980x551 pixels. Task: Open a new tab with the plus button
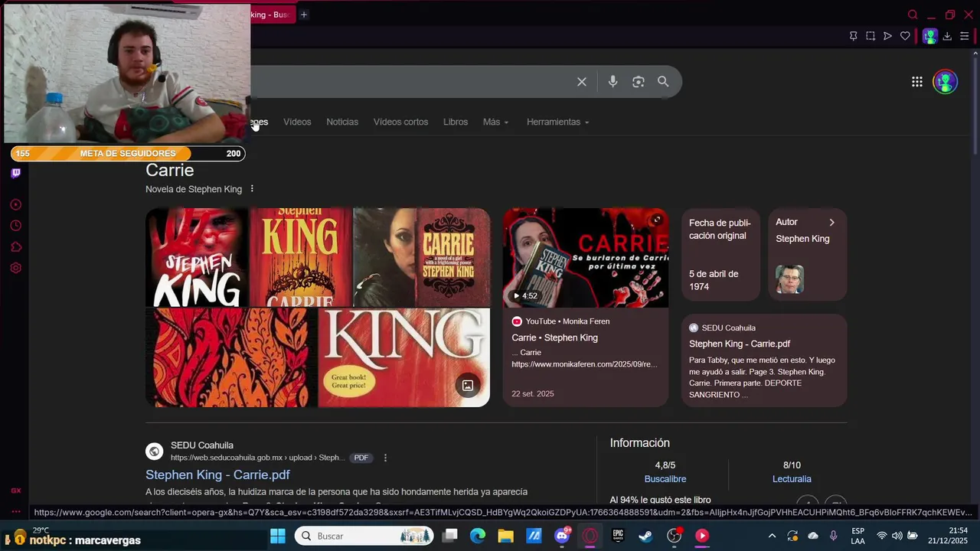click(303, 15)
